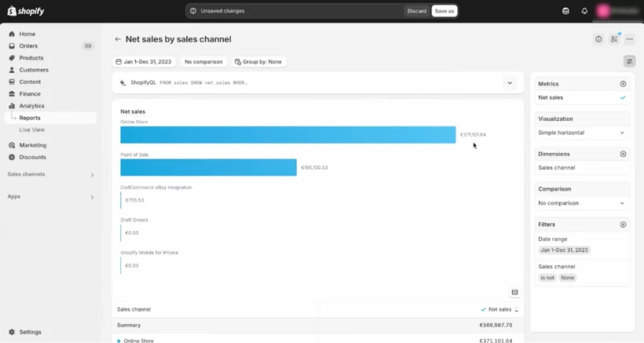644x343 pixels.
Task: Add a metric with the Metrics plus icon
Action: (x=623, y=84)
